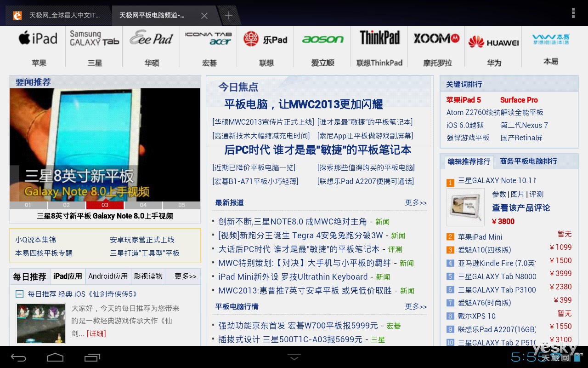Open the aoson brand logo
Screen dimensions: 588x368
[322, 39]
